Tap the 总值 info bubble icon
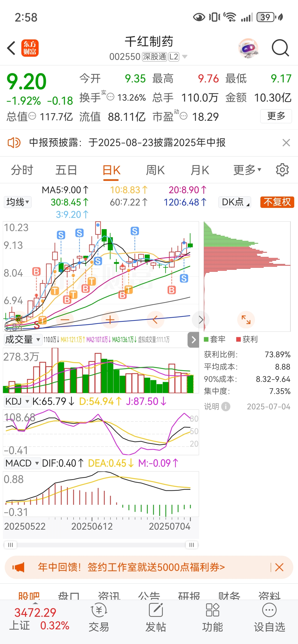Image resolution: width=298 pixels, height=644 pixels. (x=32, y=116)
